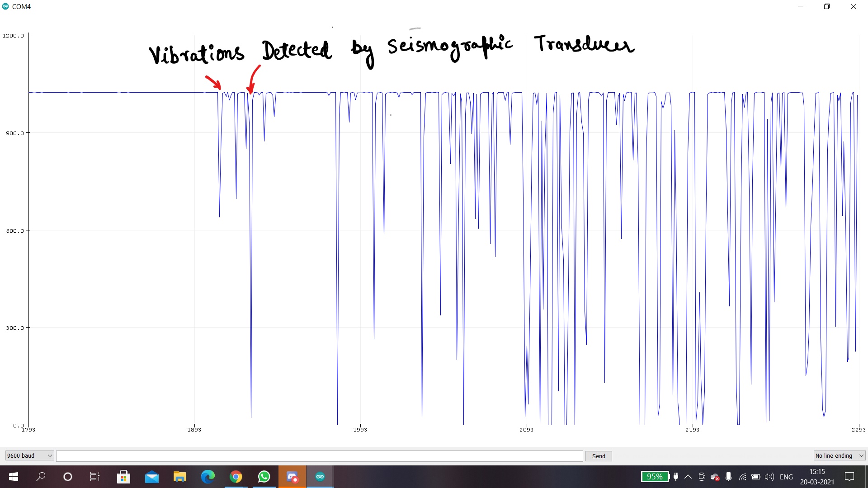Screen dimensions: 868x488
Task: Open clock showing 15:15 date
Action: tap(817, 477)
